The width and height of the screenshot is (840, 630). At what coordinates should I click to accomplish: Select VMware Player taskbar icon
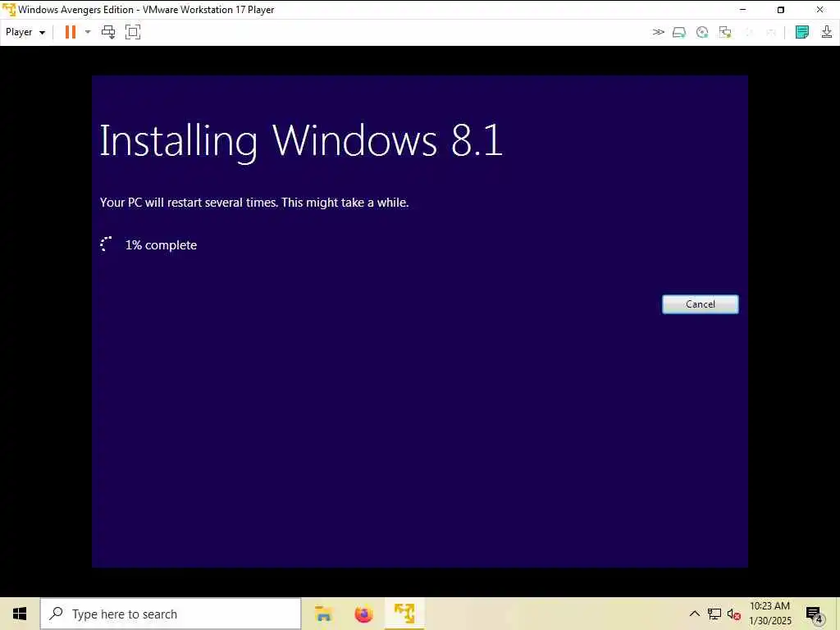(404, 614)
